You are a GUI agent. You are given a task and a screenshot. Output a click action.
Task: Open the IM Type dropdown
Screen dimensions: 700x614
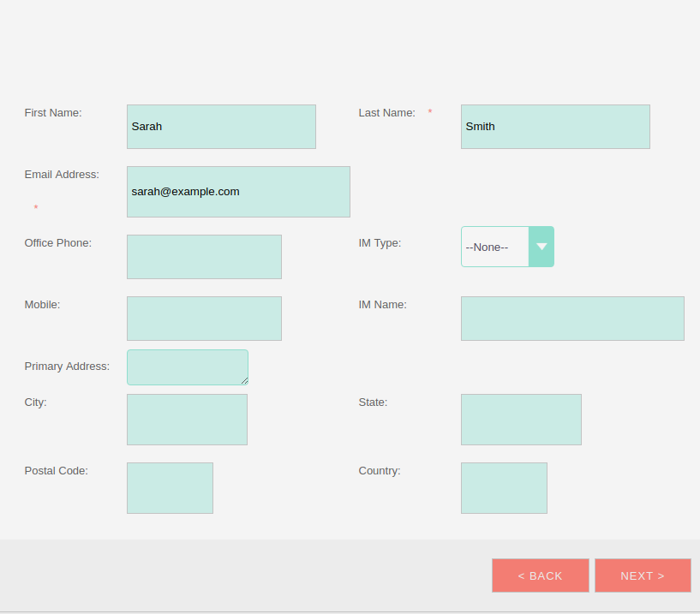click(507, 247)
